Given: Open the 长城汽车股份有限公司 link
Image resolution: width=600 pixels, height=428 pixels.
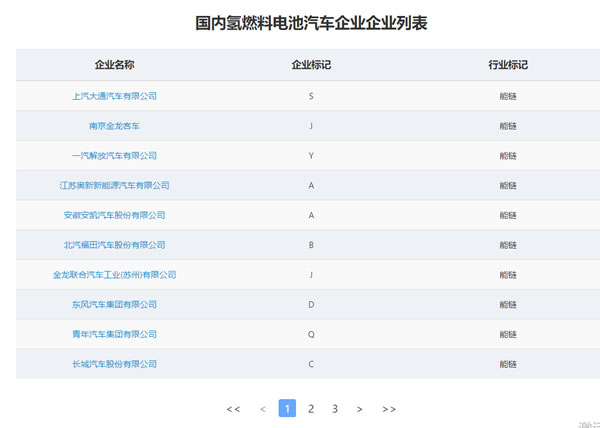Looking at the screenshot, I should (114, 364).
